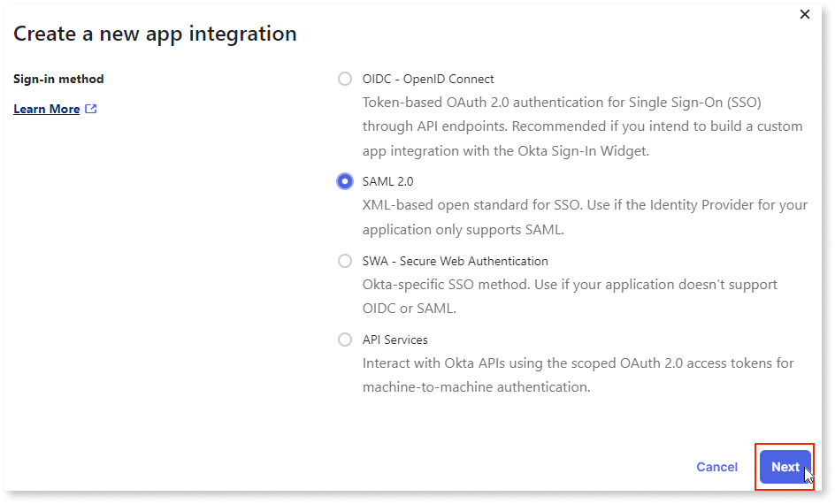
Task: Select the API Services radio button
Action: (x=345, y=340)
